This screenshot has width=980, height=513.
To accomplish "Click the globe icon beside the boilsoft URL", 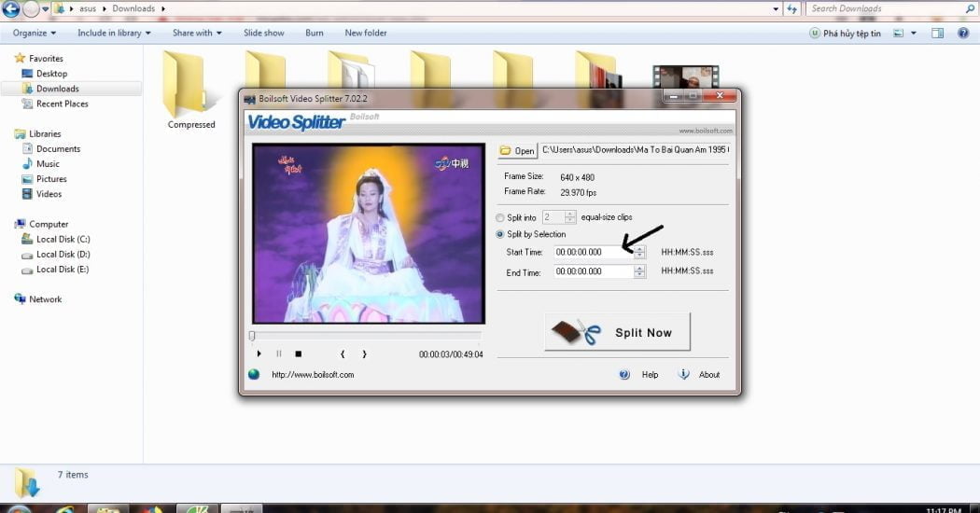I will pos(254,374).
